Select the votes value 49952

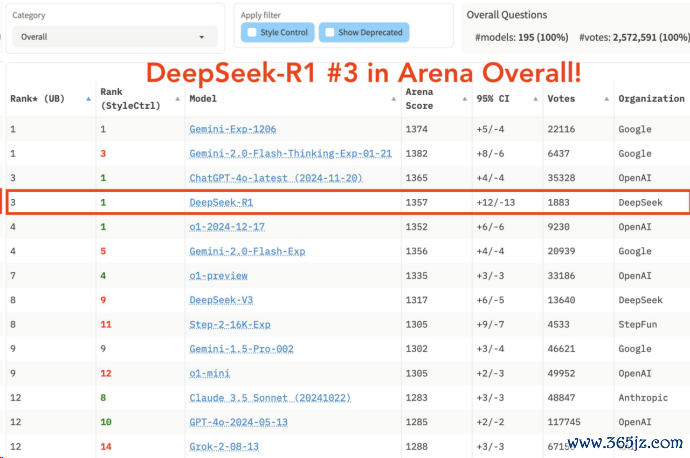click(561, 374)
